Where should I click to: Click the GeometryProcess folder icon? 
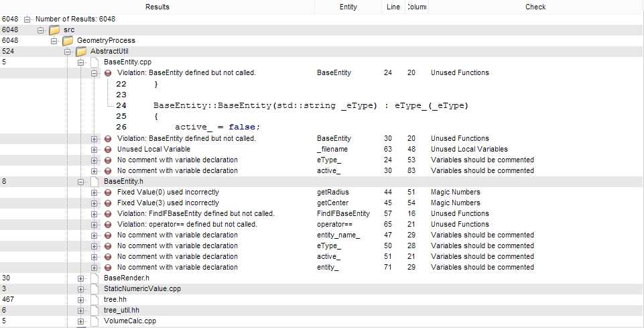(x=68, y=41)
